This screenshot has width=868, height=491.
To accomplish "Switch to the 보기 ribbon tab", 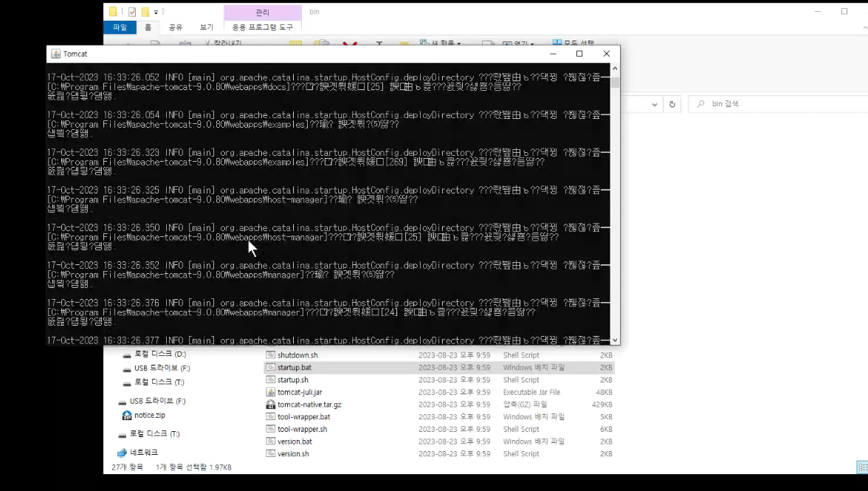I will [x=207, y=27].
